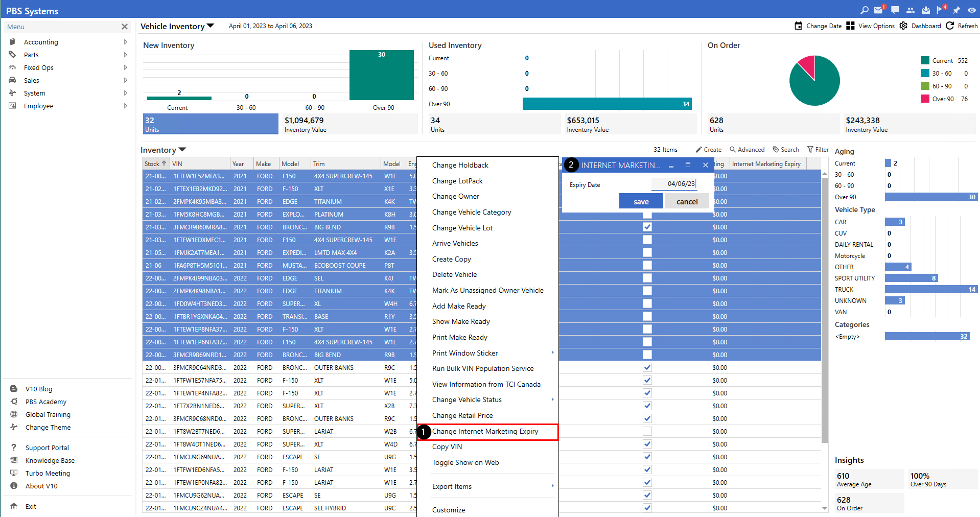Open the mail envelope with notification badge
The width and height of the screenshot is (980, 517).
[x=879, y=10]
